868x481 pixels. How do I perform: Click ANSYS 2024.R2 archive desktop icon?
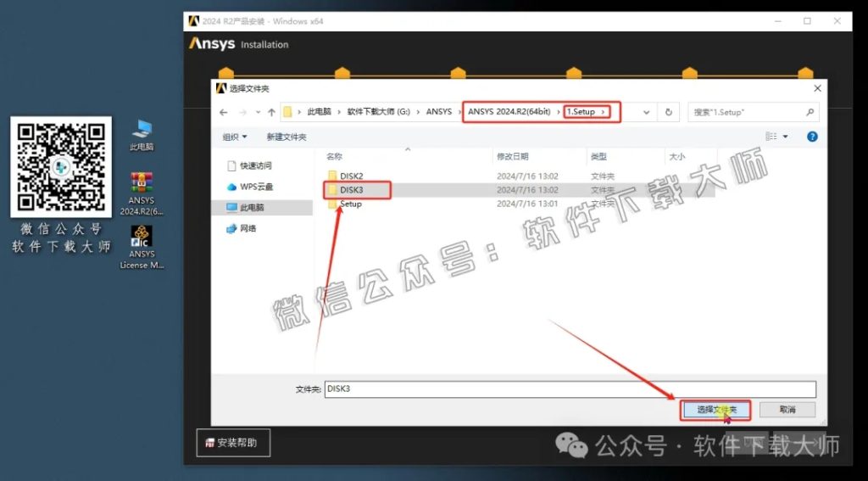coord(142,194)
